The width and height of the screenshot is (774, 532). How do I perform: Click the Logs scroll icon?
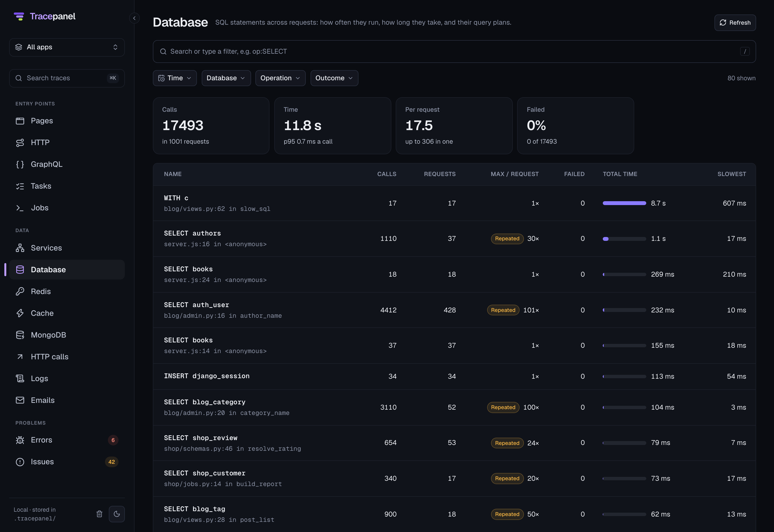(x=20, y=379)
